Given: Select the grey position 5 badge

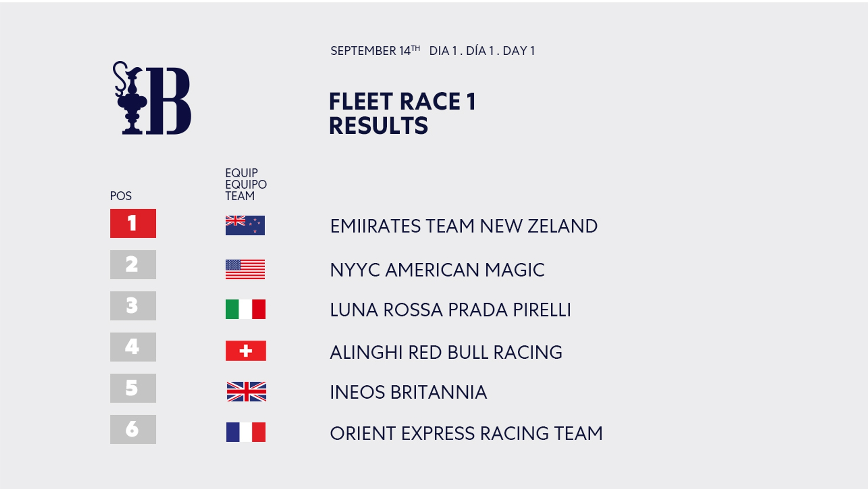Looking at the screenshot, I should pyautogui.click(x=133, y=388).
